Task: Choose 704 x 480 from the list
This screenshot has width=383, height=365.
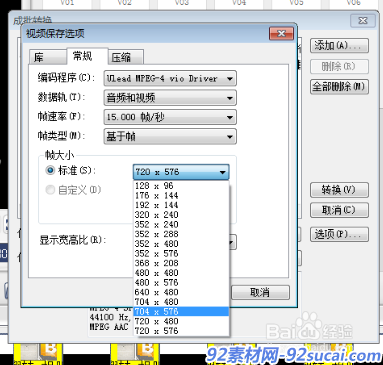Action: 181,302
